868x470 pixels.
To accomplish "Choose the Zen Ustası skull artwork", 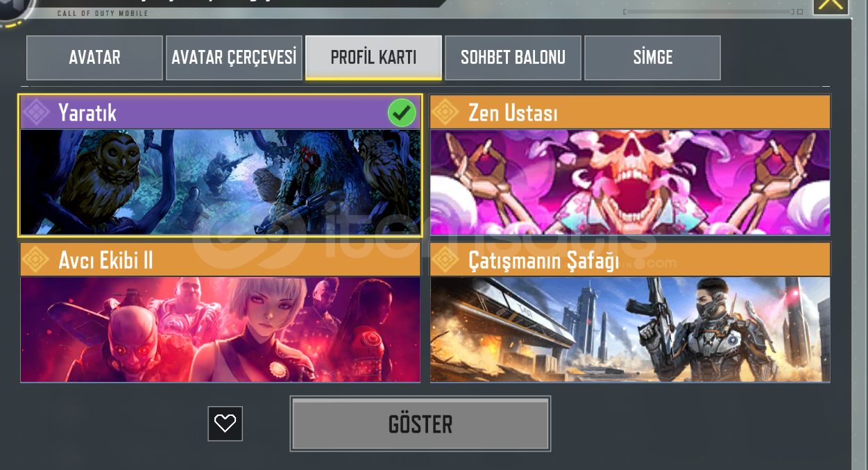I will coord(630,182).
